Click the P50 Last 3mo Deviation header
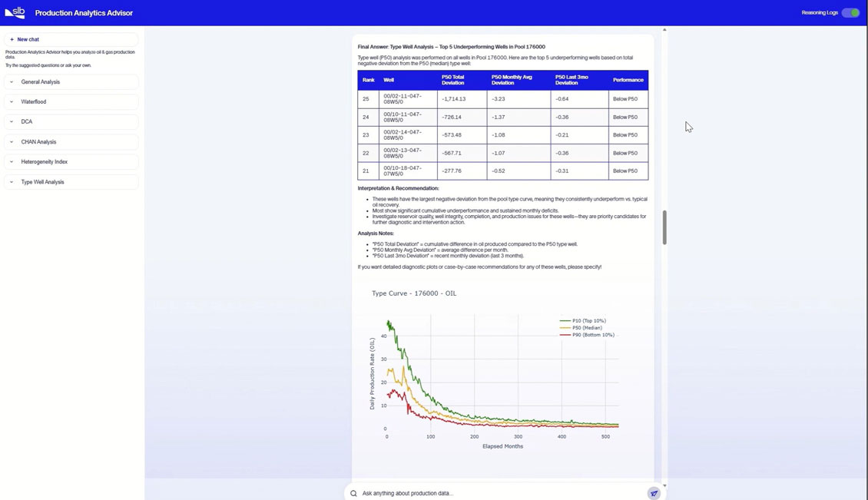The width and height of the screenshot is (868, 500). [x=580, y=81]
